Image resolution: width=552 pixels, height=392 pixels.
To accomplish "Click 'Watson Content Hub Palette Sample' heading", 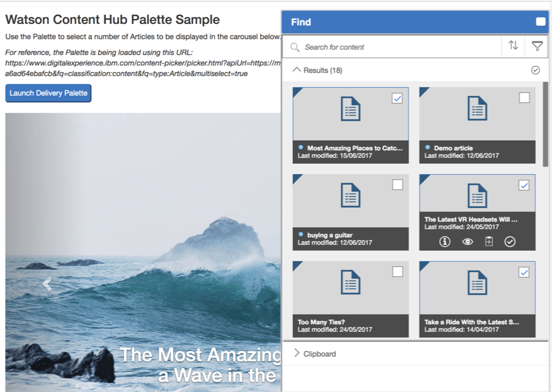I will [x=112, y=20].
